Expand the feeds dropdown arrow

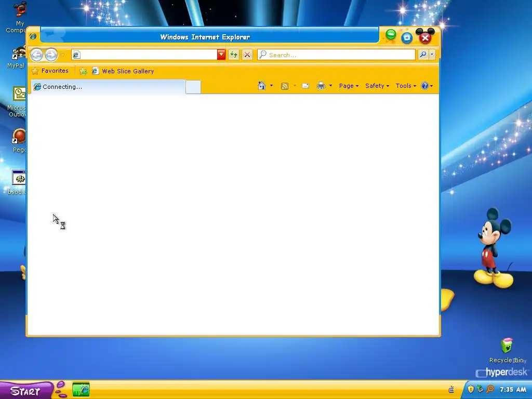point(295,86)
